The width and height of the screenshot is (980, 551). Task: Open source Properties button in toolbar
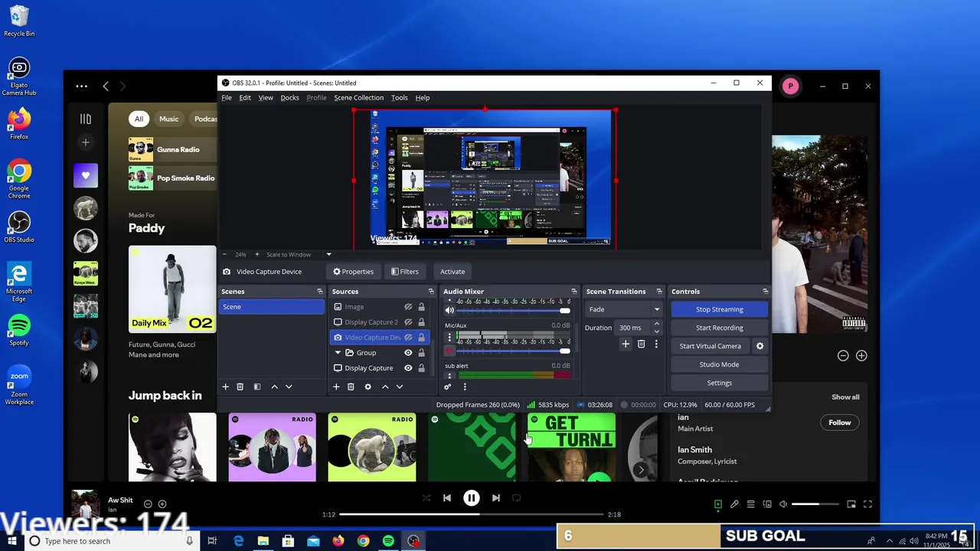[x=353, y=272]
